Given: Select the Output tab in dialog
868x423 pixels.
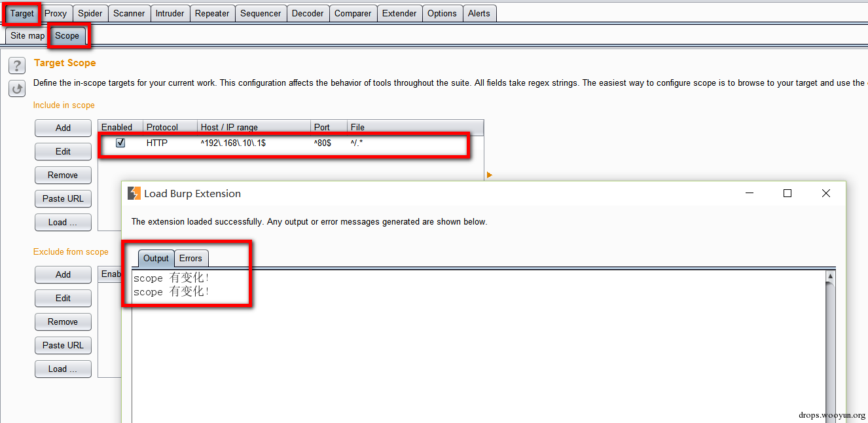Looking at the screenshot, I should [x=156, y=258].
